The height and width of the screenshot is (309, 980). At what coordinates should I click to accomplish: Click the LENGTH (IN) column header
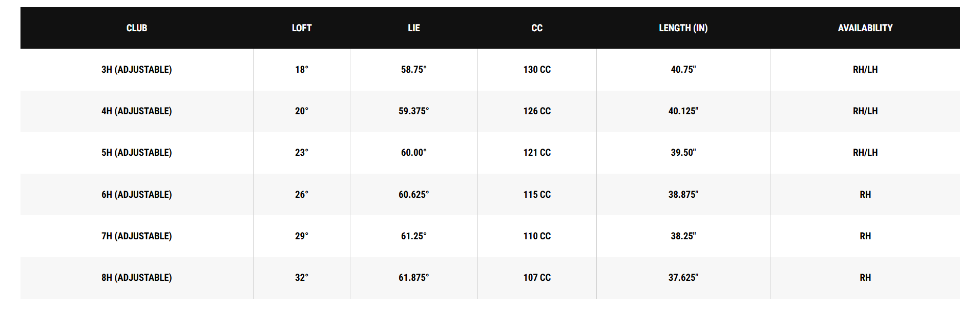point(683,28)
